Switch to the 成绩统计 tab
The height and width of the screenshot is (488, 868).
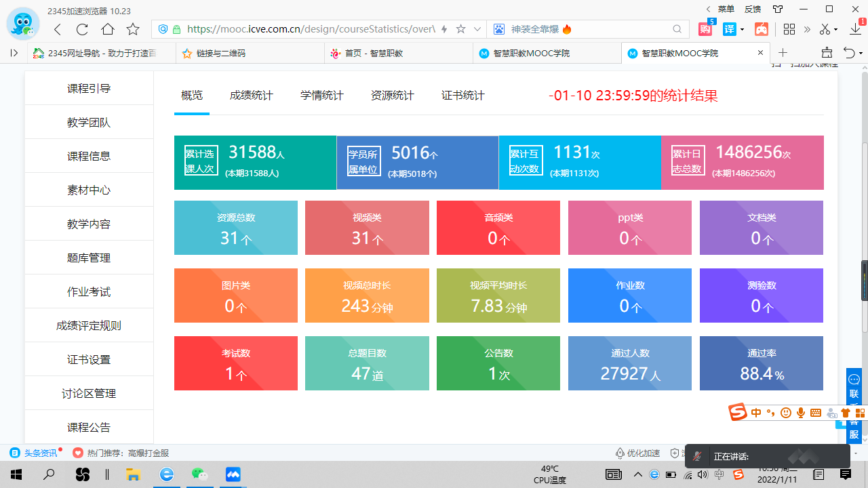coord(251,95)
